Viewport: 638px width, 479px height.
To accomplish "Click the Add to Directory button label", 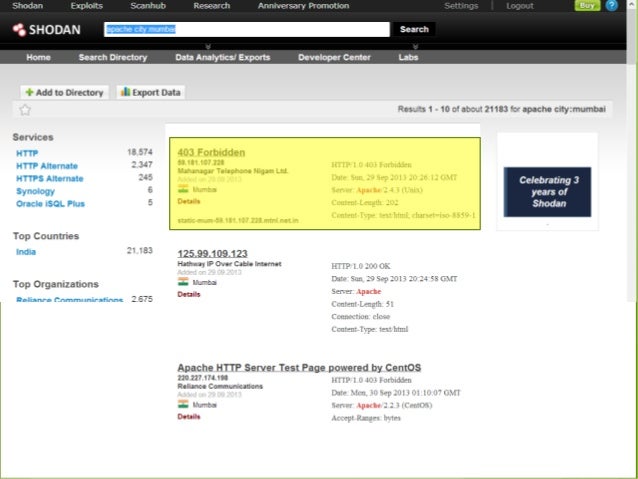I will tap(70, 92).
